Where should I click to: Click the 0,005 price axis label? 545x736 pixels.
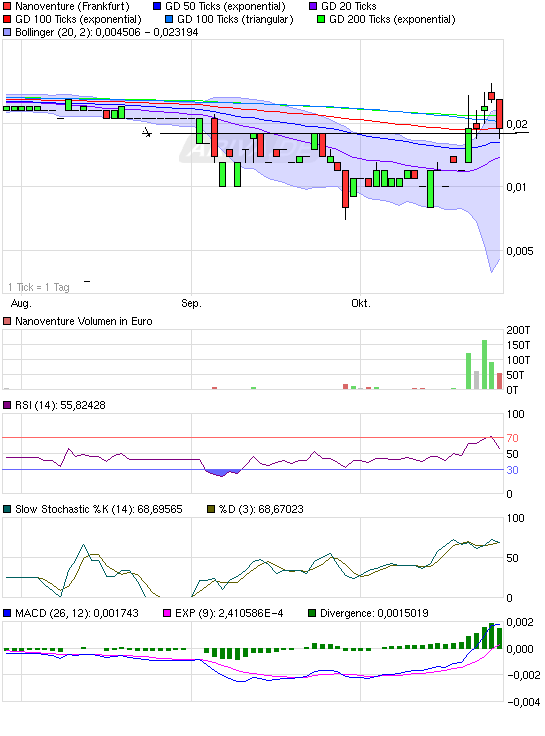[520, 251]
